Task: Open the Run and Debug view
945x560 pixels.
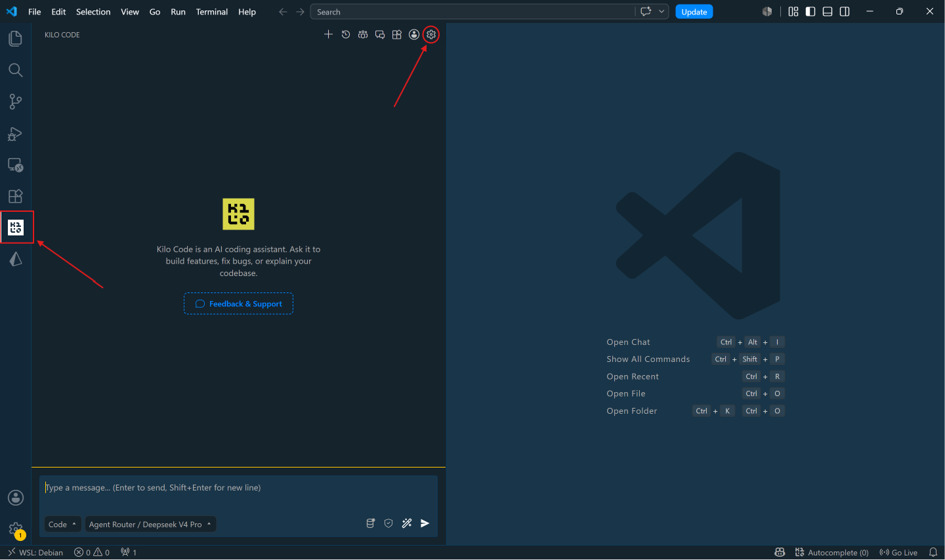Action: point(15,134)
